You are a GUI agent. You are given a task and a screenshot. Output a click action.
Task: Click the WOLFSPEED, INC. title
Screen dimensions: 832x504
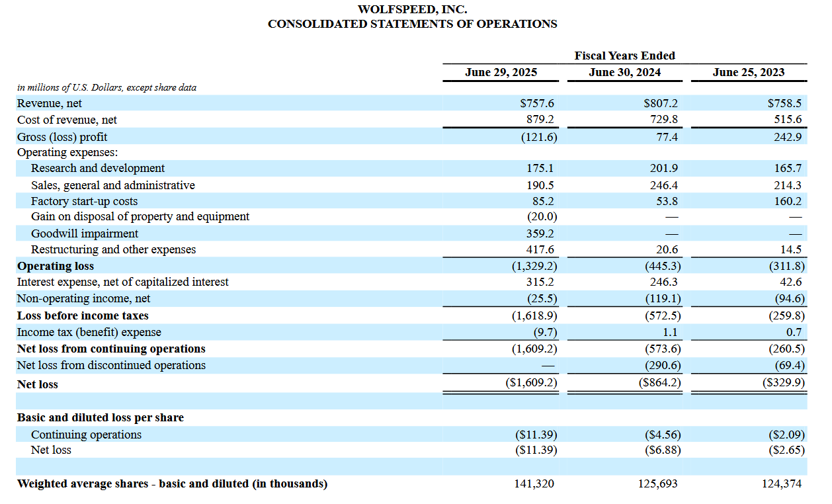click(412, 9)
